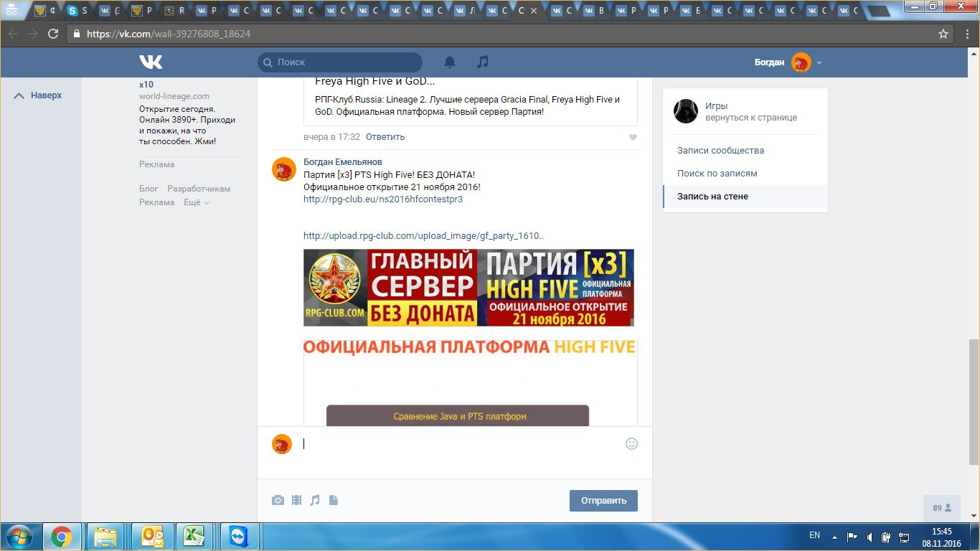Image resolution: width=980 pixels, height=551 pixels.
Task: Click Chrome taskbar icon
Action: click(x=62, y=537)
